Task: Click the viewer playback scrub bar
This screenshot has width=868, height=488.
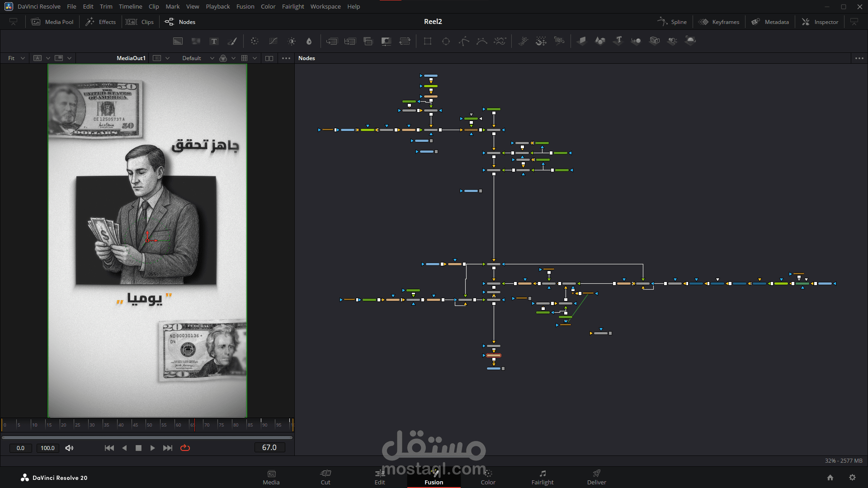Action: click(147, 437)
